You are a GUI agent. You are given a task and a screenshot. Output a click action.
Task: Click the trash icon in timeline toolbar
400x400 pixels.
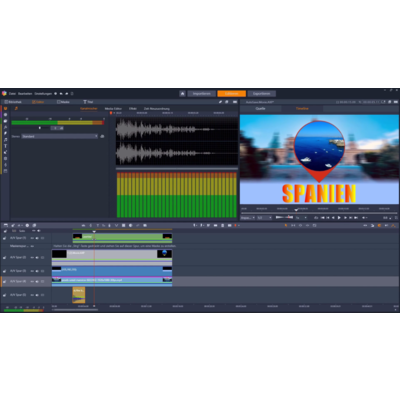(x=223, y=226)
